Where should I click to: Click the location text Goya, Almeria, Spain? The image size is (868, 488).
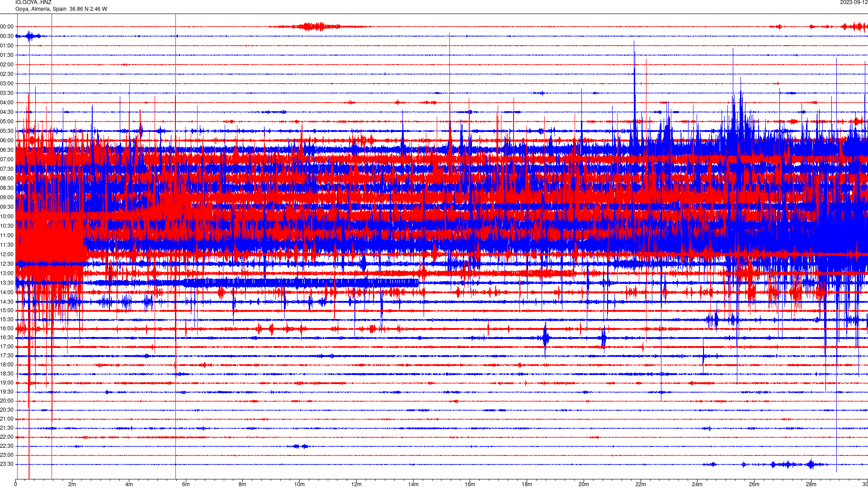pos(41,9)
